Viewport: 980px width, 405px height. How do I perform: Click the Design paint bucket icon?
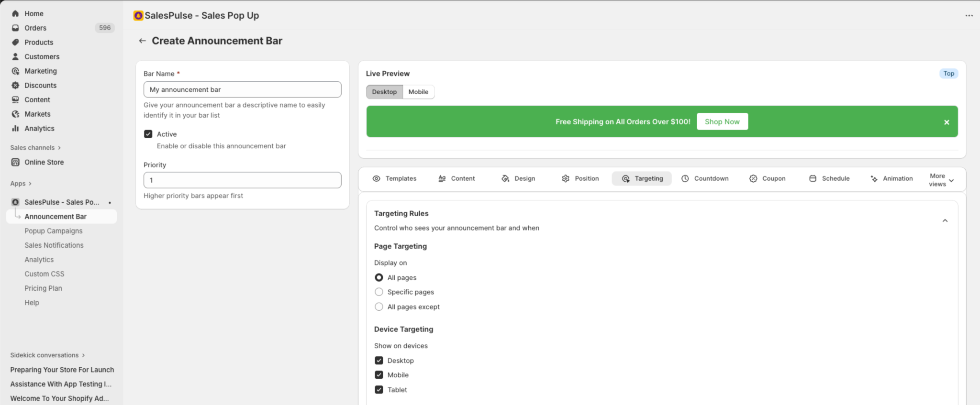[x=505, y=178]
